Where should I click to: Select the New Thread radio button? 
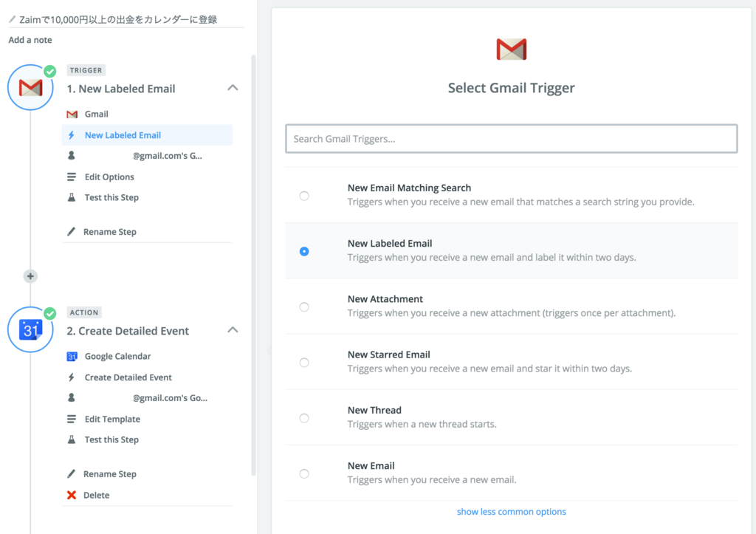(x=304, y=418)
